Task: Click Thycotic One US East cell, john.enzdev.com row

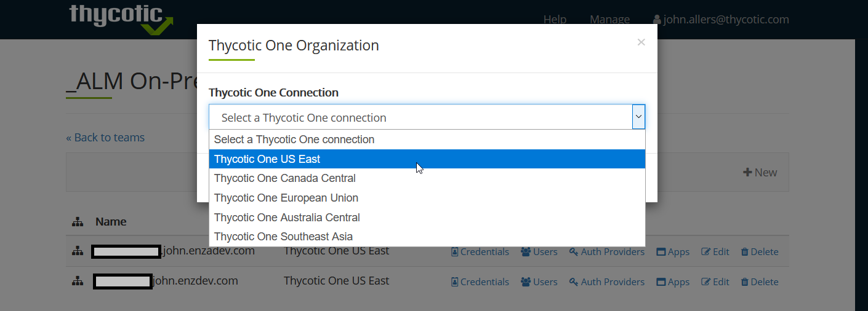Action: click(x=336, y=281)
